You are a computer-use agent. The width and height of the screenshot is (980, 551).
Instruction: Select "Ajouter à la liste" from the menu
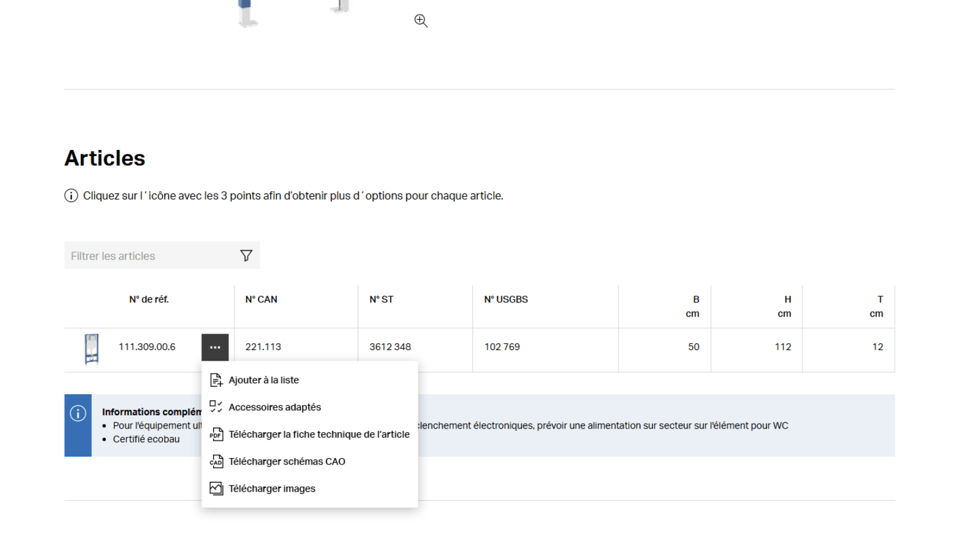pyautogui.click(x=263, y=380)
